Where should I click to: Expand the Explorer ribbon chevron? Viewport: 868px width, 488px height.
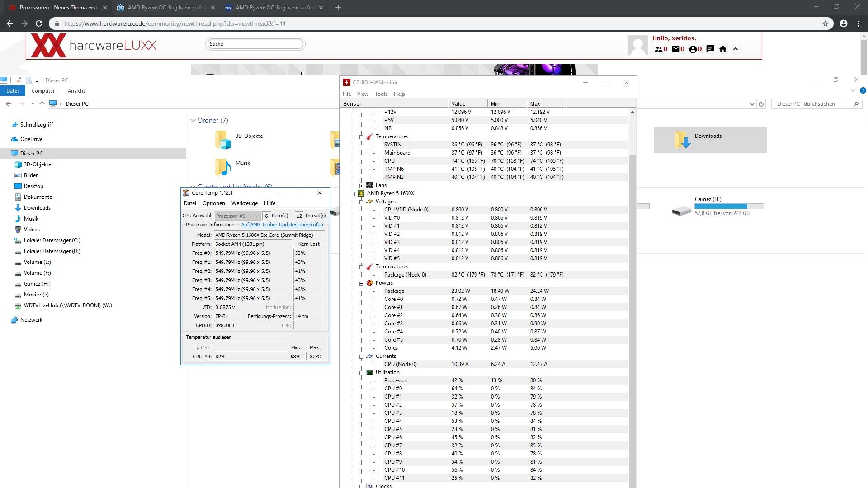(853, 91)
